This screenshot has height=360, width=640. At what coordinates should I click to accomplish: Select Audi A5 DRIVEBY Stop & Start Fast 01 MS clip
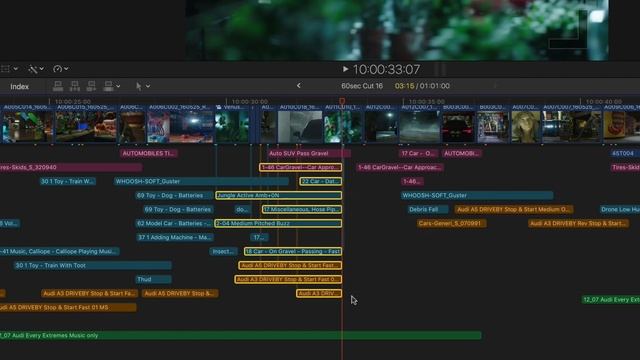(68, 307)
